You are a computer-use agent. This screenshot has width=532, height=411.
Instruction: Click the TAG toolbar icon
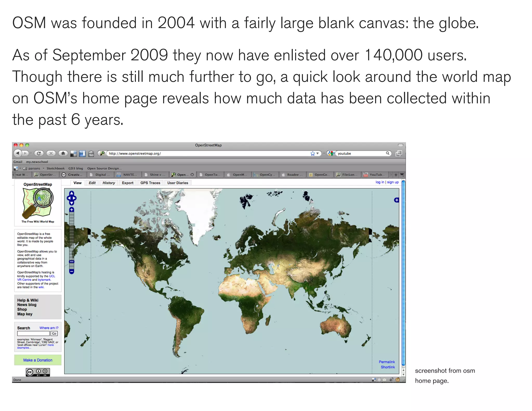tap(91, 154)
